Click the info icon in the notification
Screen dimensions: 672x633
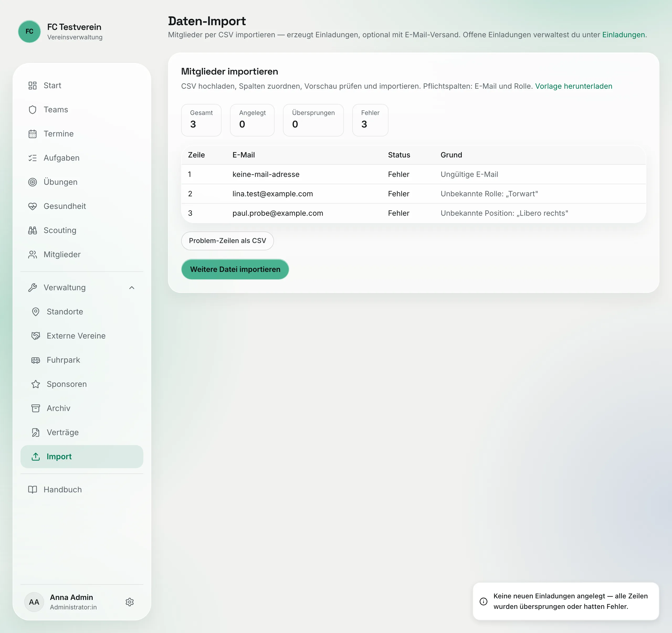pos(483,601)
